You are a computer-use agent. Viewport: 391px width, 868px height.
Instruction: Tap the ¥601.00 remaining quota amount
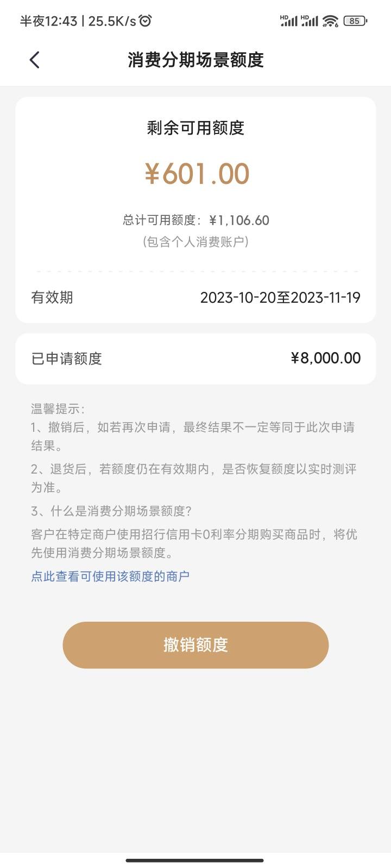(196, 174)
